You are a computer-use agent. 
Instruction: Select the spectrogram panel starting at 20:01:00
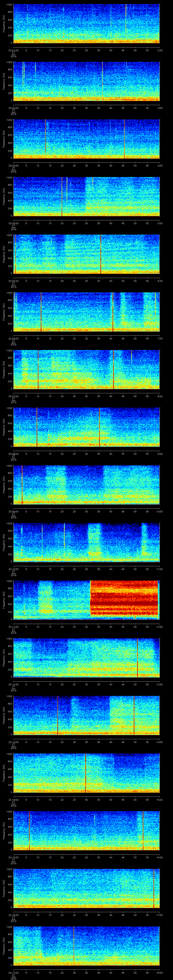(87, 24)
